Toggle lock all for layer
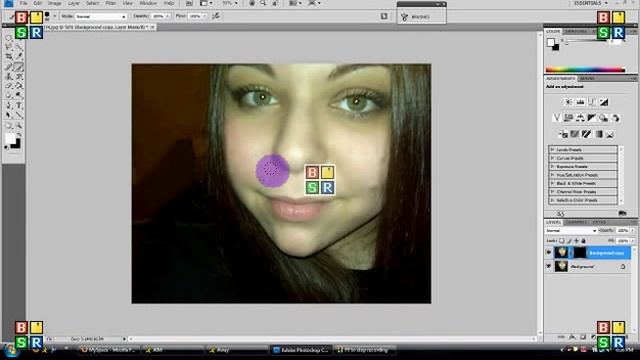 point(583,241)
